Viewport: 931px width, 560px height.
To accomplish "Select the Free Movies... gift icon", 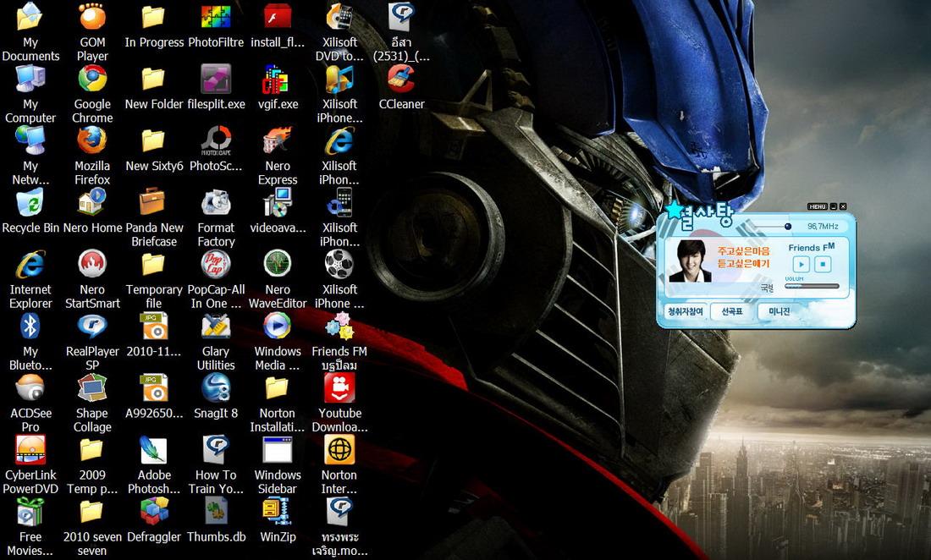I will tap(30, 527).
